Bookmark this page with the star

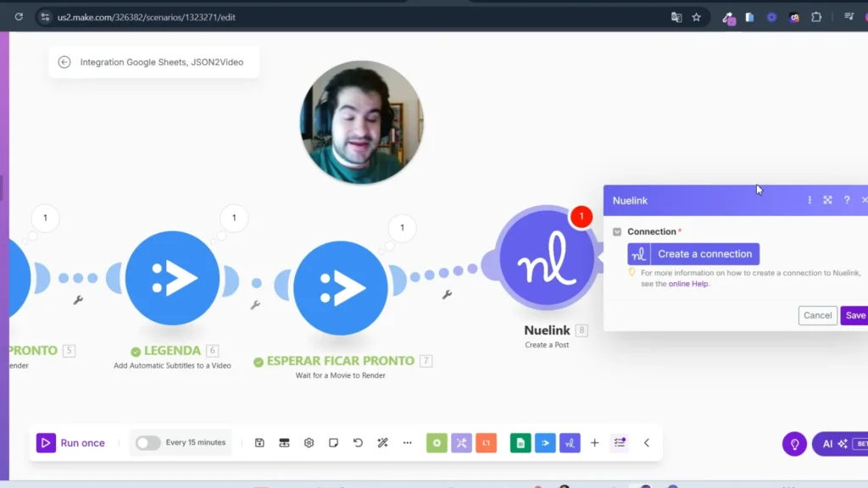point(697,17)
